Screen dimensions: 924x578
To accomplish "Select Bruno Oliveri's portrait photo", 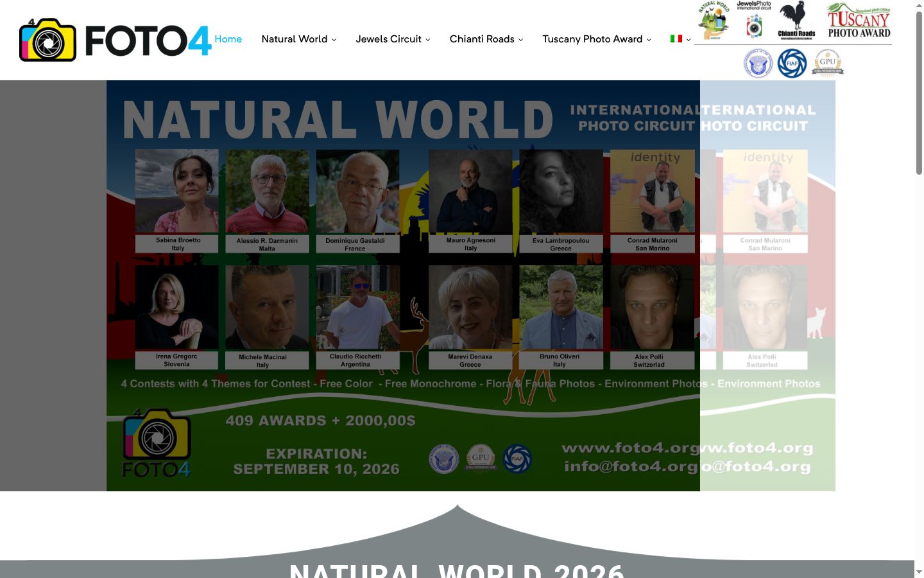I will point(561,307).
